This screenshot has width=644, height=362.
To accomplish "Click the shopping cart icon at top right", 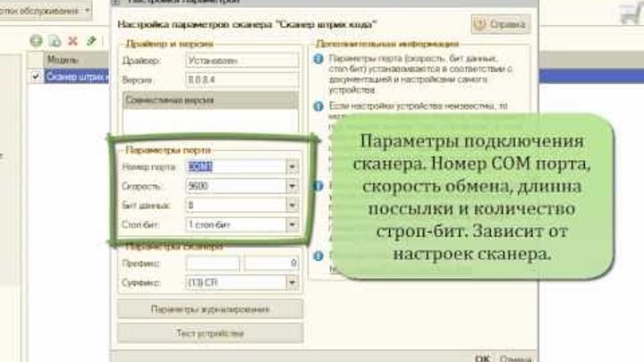I will coord(631,14).
